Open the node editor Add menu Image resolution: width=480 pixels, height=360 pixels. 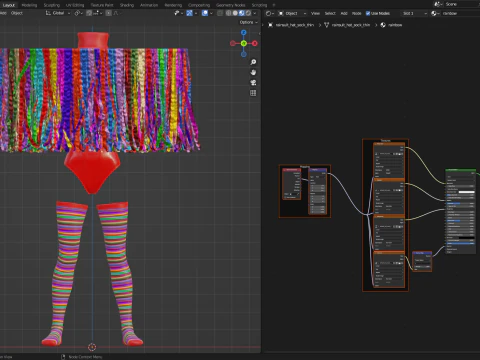(344, 13)
